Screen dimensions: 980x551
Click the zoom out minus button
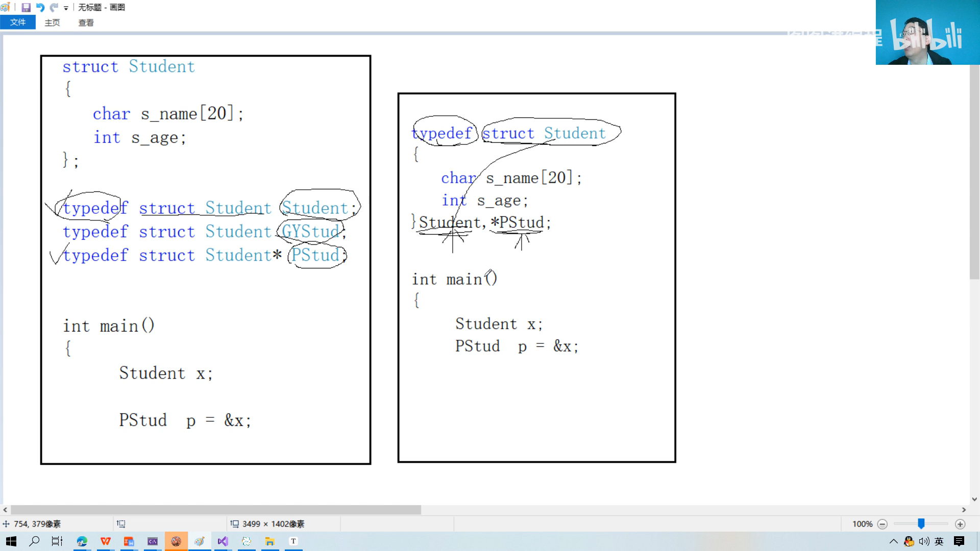coord(883,524)
